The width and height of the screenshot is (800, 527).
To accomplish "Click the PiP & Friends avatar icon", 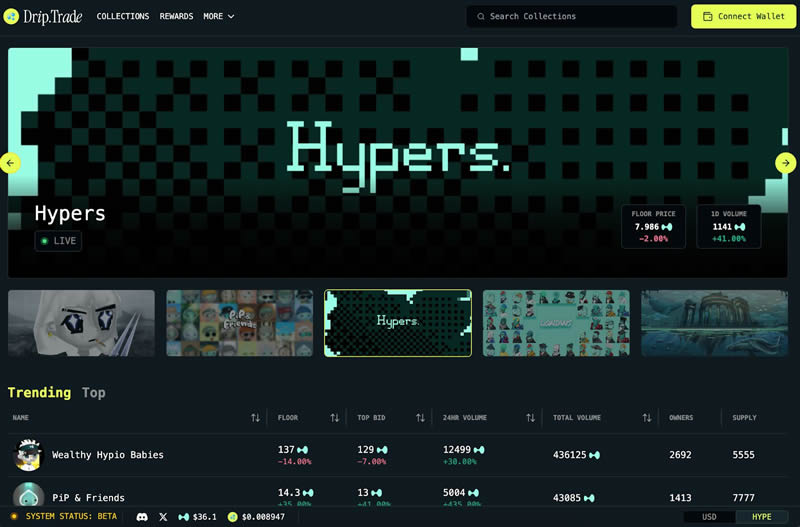I will pos(28,497).
